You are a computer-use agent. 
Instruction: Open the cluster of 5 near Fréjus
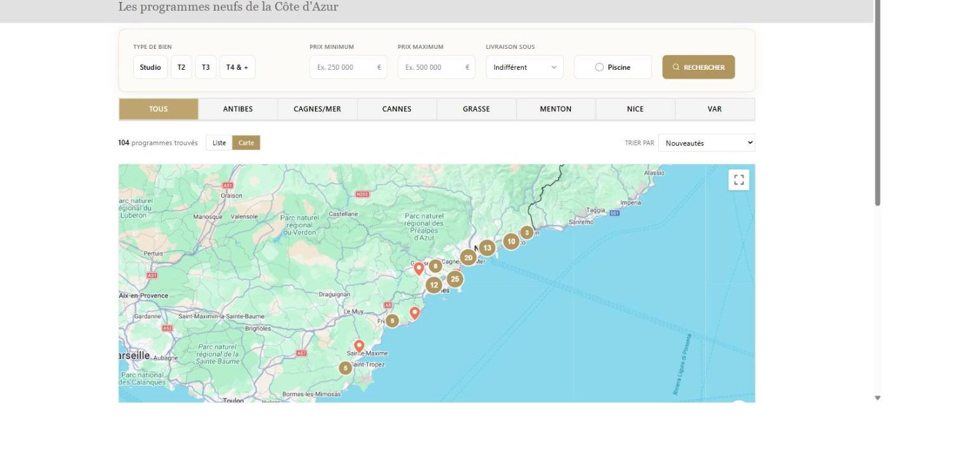pyautogui.click(x=393, y=321)
